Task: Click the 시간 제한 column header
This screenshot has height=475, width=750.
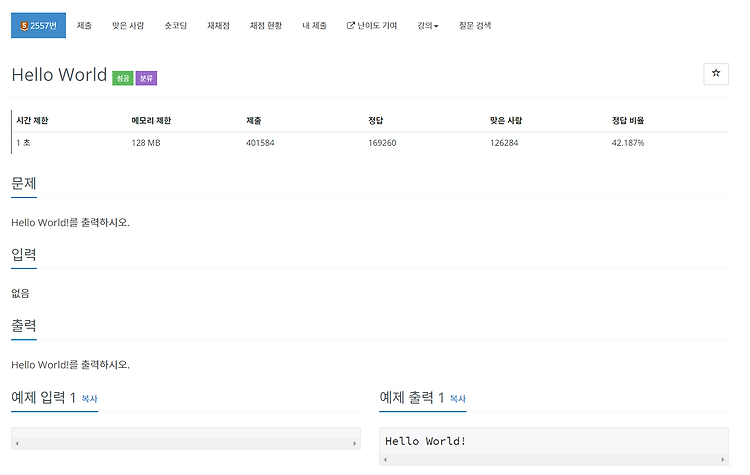Action: tap(32, 121)
